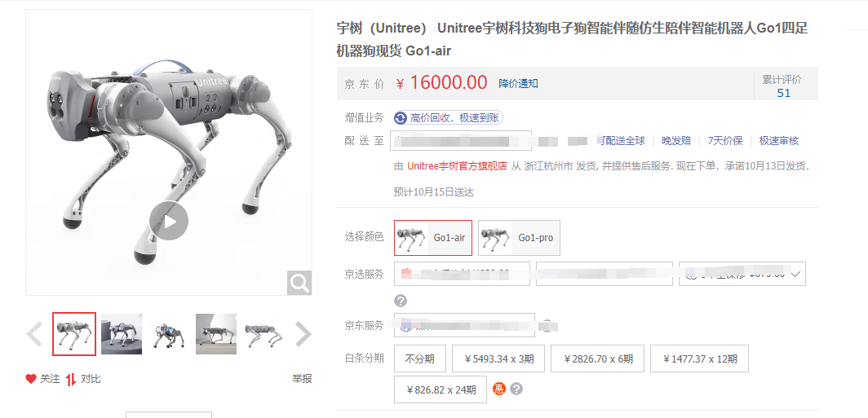Viewport: 868px width, 418px height.
Task: Click the 降价通知 price alert link
Action: pos(518,83)
